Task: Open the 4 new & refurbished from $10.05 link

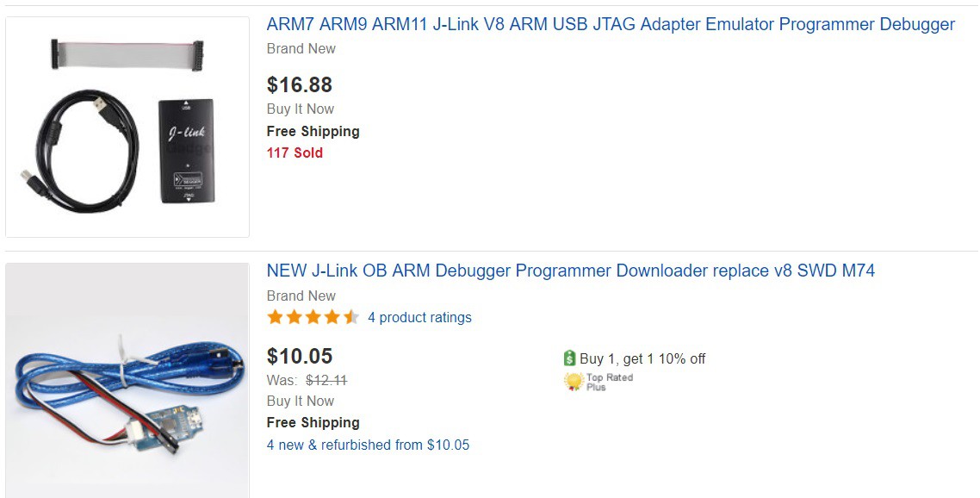Action: pos(368,445)
